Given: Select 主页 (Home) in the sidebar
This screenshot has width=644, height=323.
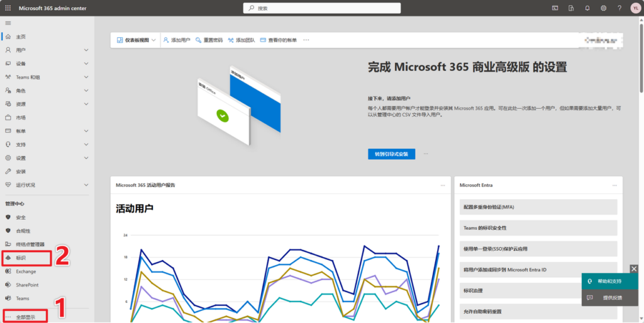Looking at the screenshot, I should (x=21, y=37).
